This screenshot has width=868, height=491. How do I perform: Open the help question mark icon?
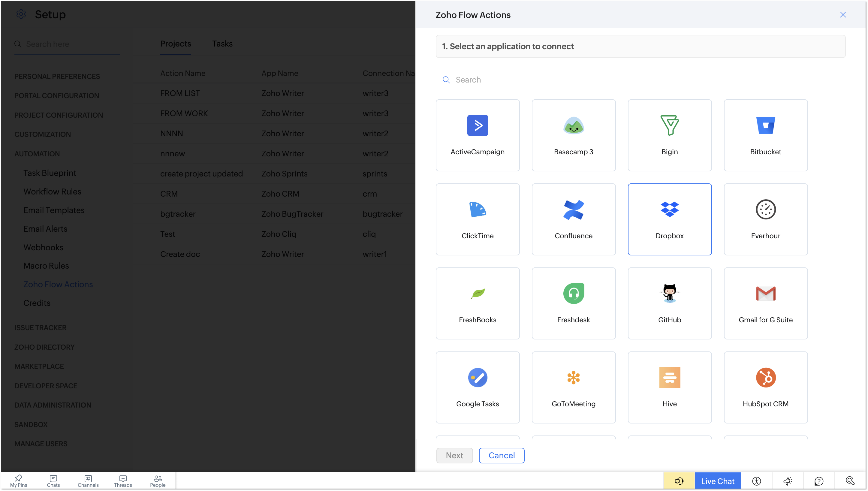tap(819, 481)
